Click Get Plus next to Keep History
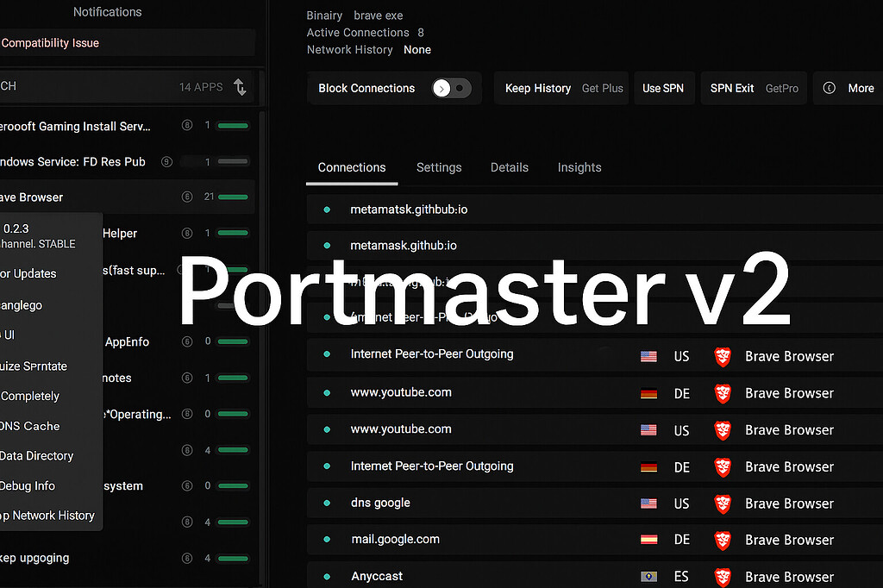883x588 pixels. coord(602,88)
